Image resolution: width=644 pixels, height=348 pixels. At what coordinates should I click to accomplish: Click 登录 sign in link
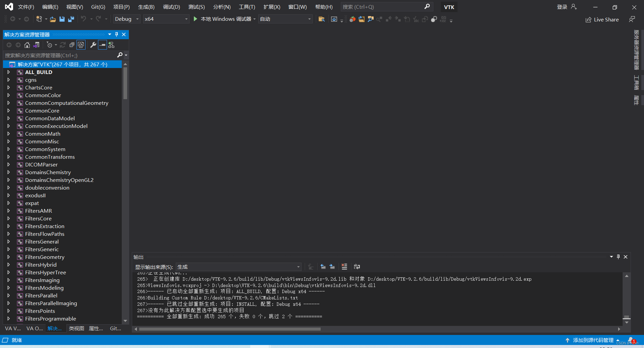(562, 7)
